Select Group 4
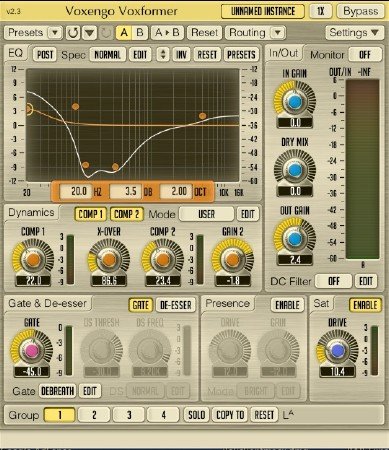Image resolution: width=389 pixels, height=450 pixels. (163, 415)
